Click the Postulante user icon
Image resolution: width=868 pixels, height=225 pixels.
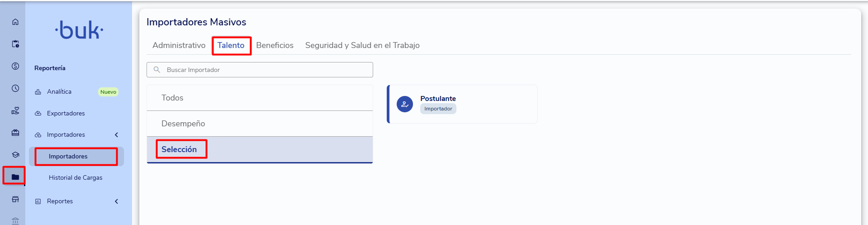405,104
